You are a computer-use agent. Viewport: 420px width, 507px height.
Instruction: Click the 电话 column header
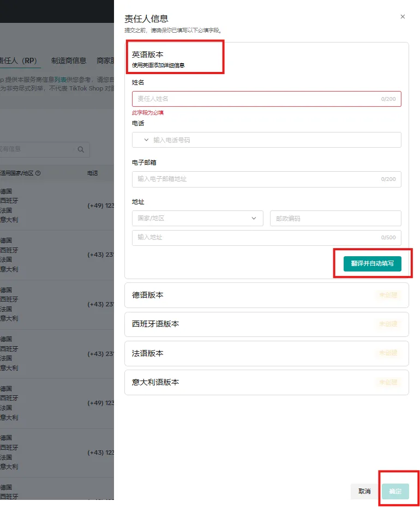[x=93, y=173]
